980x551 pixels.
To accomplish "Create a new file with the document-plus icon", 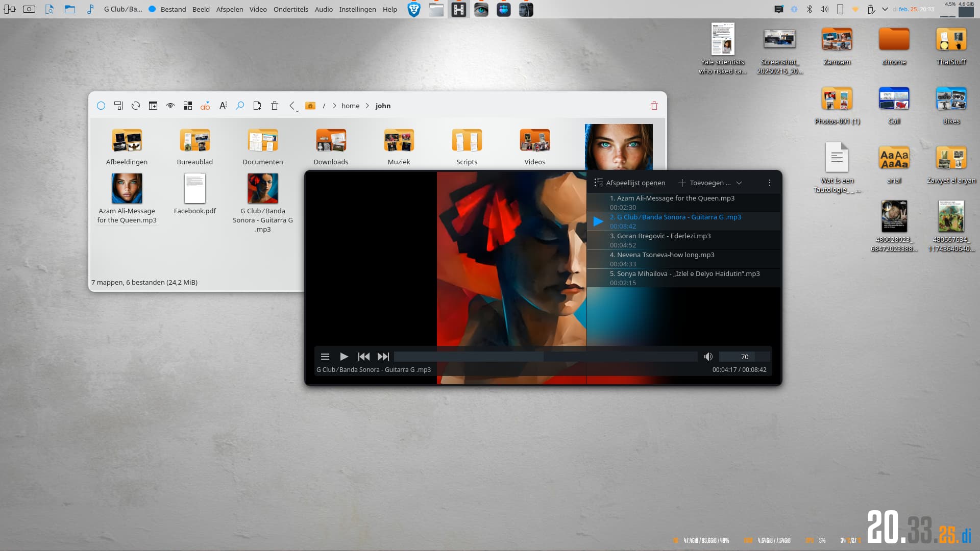I will point(257,106).
